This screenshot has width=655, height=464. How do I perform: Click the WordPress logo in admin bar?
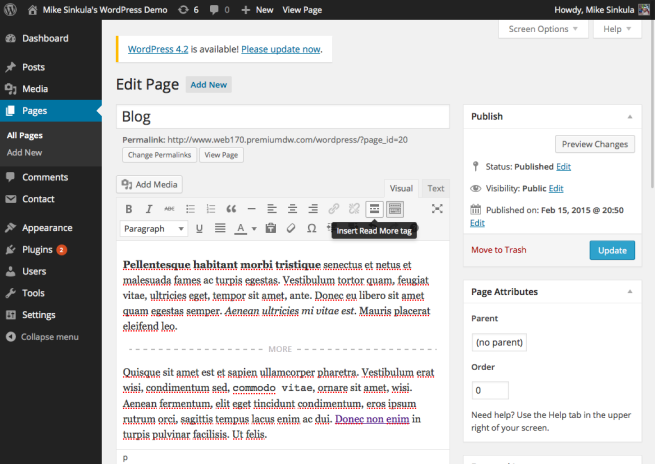(10, 10)
